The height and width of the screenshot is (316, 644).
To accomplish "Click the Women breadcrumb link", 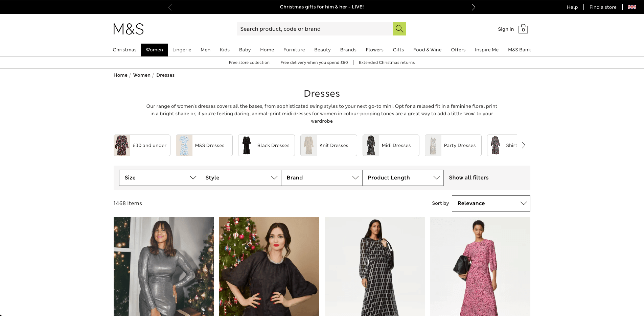I will [x=142, y=75].
